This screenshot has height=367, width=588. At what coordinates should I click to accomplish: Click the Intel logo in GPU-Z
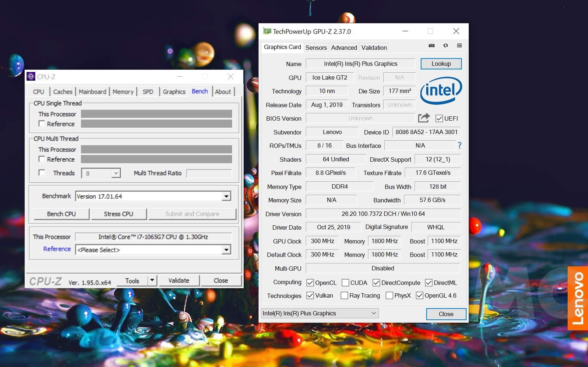(441, 90)
